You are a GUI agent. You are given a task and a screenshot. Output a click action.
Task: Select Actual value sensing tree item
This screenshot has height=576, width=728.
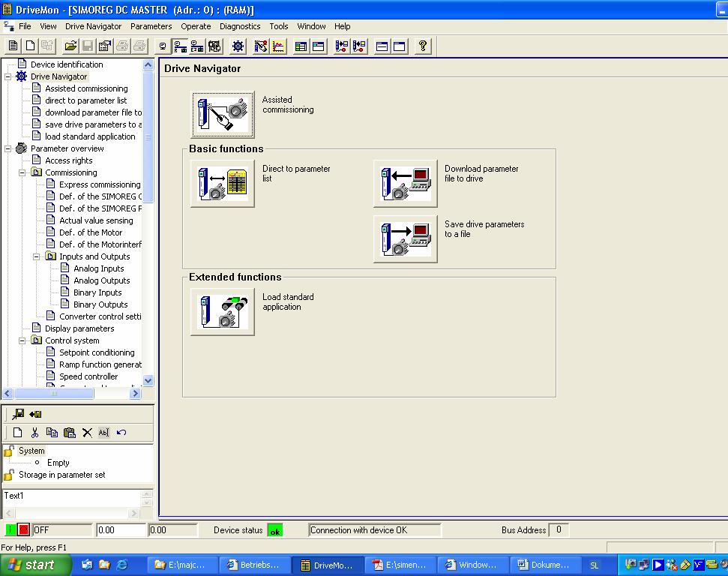pyautogui.click(x=96, y=220)
